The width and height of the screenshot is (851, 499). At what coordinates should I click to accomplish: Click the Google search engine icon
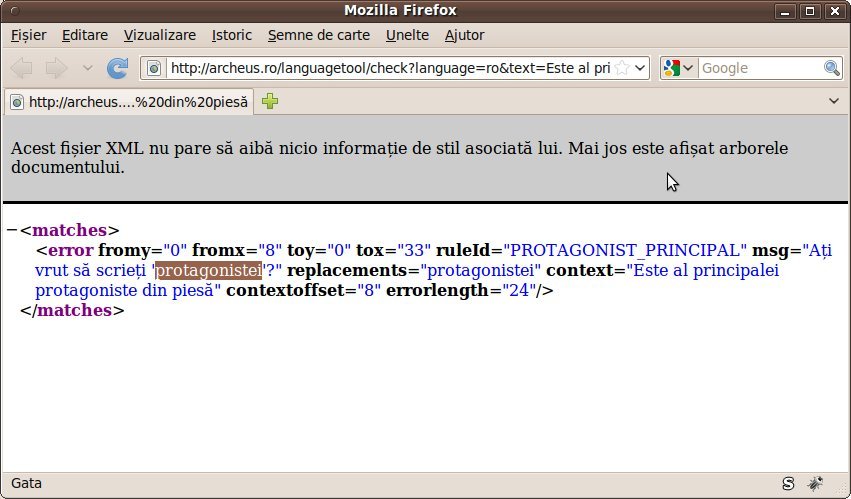[671, 68]
